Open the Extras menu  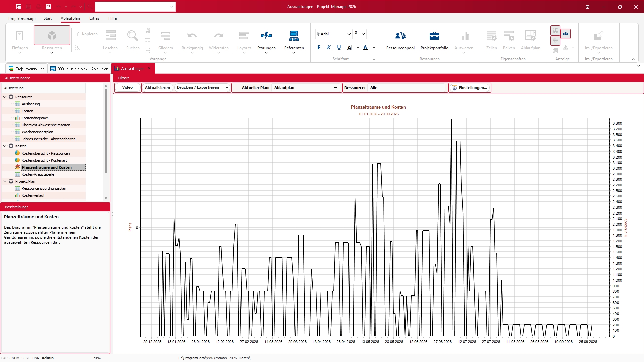pos(94,18)
